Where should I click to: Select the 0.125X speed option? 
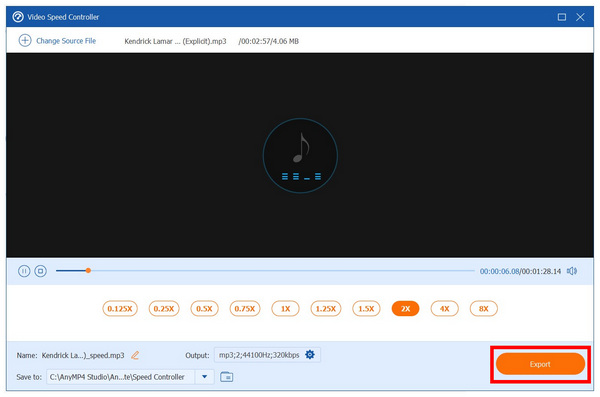tap(120, 309)
